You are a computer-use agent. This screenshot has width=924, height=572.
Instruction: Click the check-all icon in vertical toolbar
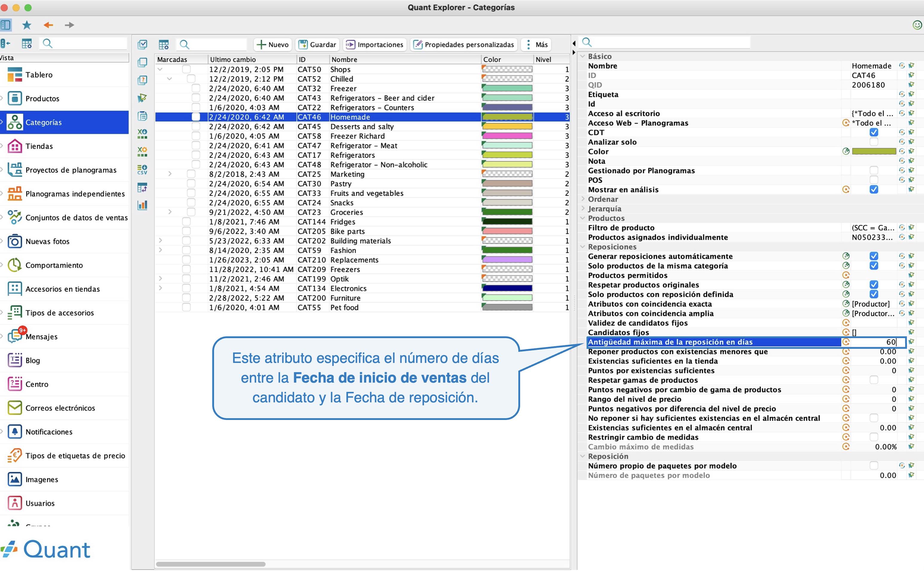pos(142,44)
